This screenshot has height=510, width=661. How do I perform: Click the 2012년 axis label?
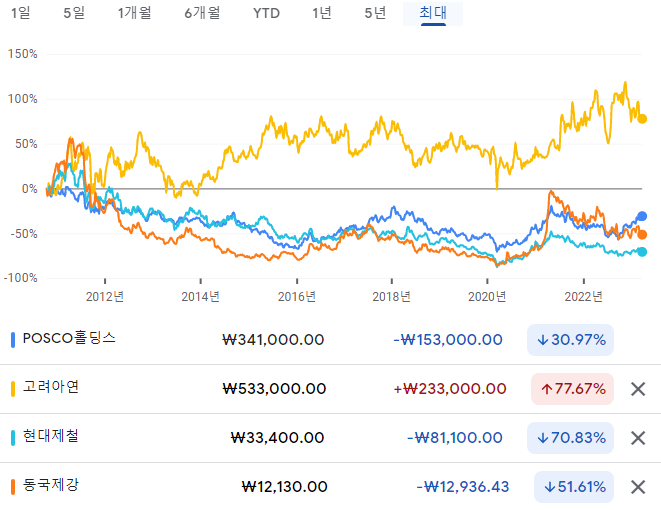click(105, 297)
